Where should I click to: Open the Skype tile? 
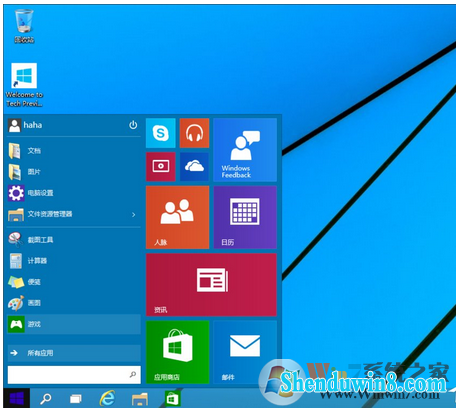tap(161, 133)
